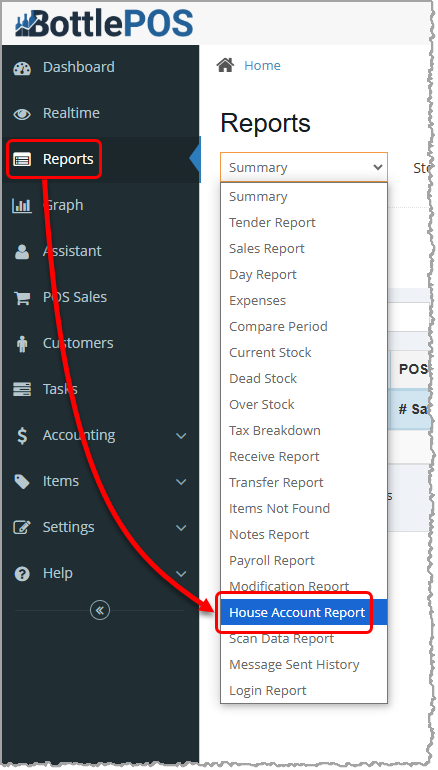Viewport: 438px width, 770px height.
Task: Click the Realtime eye icon
Action: click(x=22, y=114)
